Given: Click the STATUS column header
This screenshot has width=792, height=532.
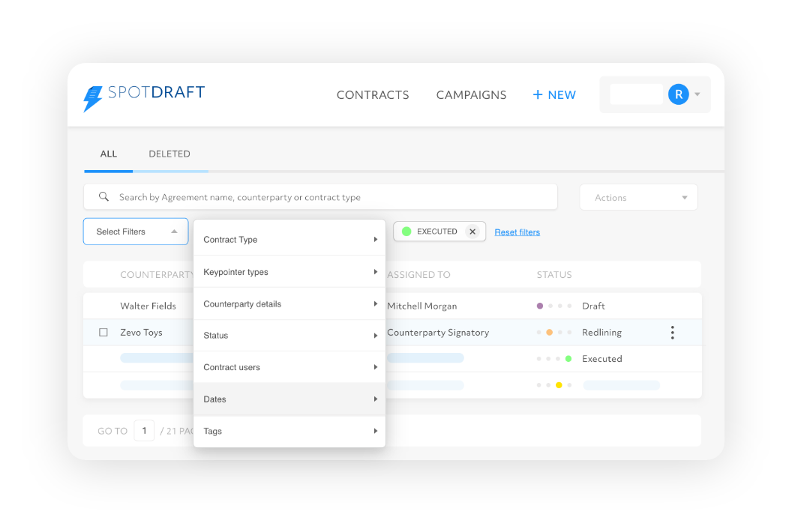Looking at the screenshot, I should (x=554, y=274).
